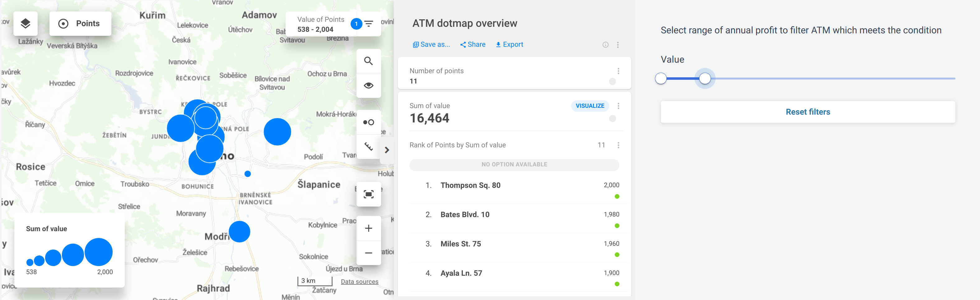The image size is (980, 300).
Task: Select Thompson Sq. 80 in the ranking
Action: pyautogui.click(x=470, y=185)
